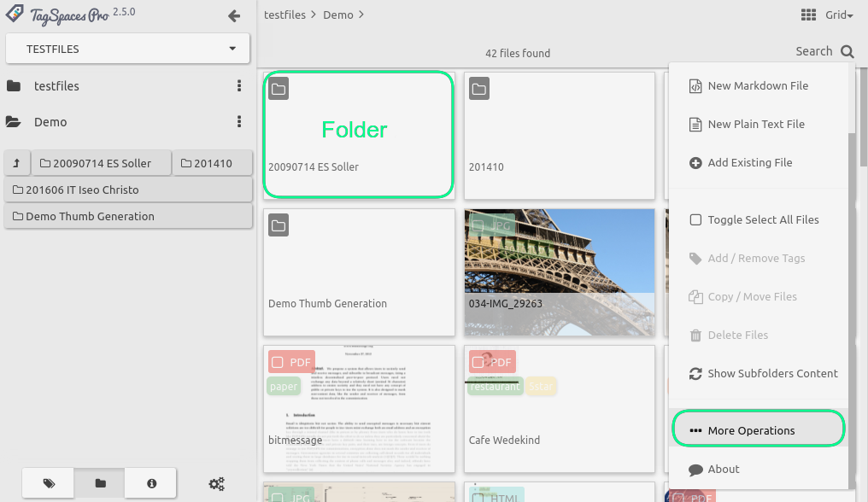The image size is (868, 502).
Task: Open three-dot menu for testfiles folder
Action: pyautogui.click(x=239, y=86)
